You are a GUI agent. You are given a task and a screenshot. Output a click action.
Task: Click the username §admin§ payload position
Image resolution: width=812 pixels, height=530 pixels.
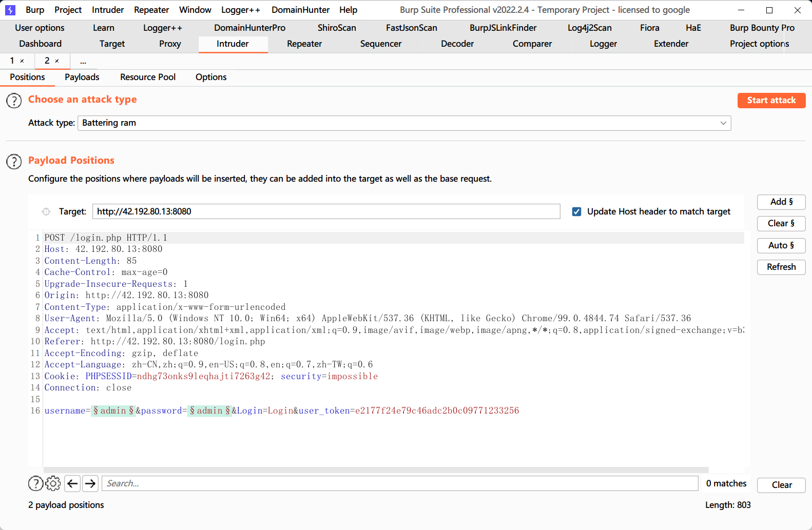pyautogui.click(x=113, y=410)
